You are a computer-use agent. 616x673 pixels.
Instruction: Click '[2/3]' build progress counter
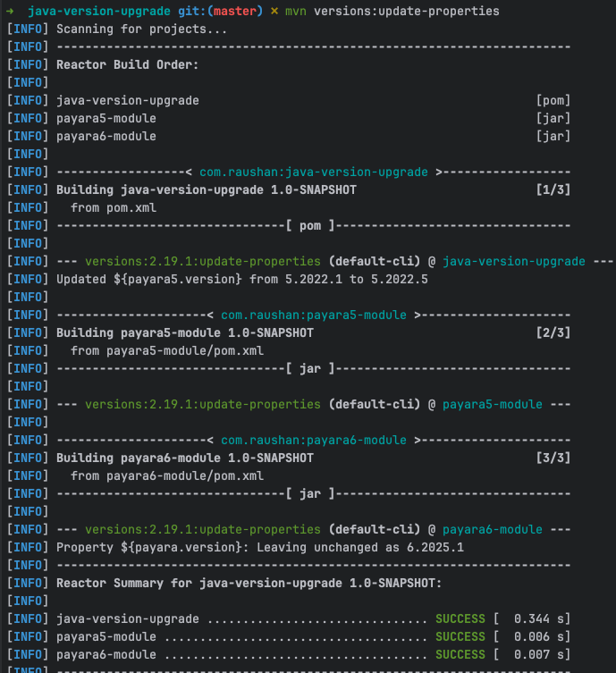pos(553,333)
